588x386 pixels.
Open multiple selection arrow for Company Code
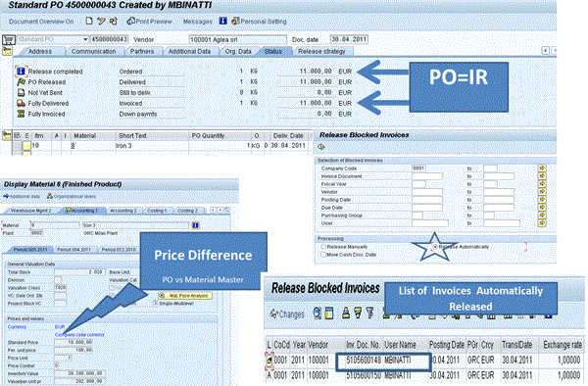(x=542, y=169)
